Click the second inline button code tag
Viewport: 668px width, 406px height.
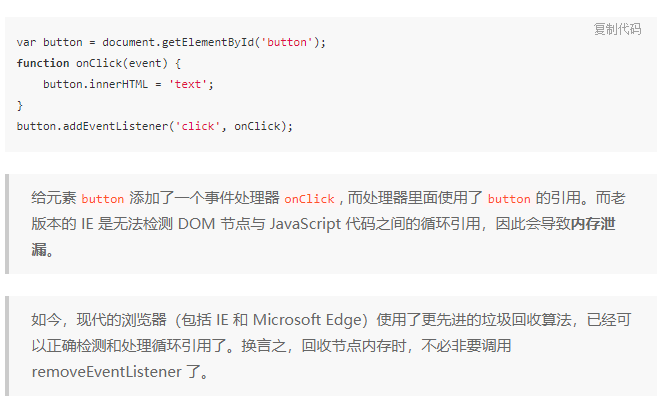[x=509, y=199]
